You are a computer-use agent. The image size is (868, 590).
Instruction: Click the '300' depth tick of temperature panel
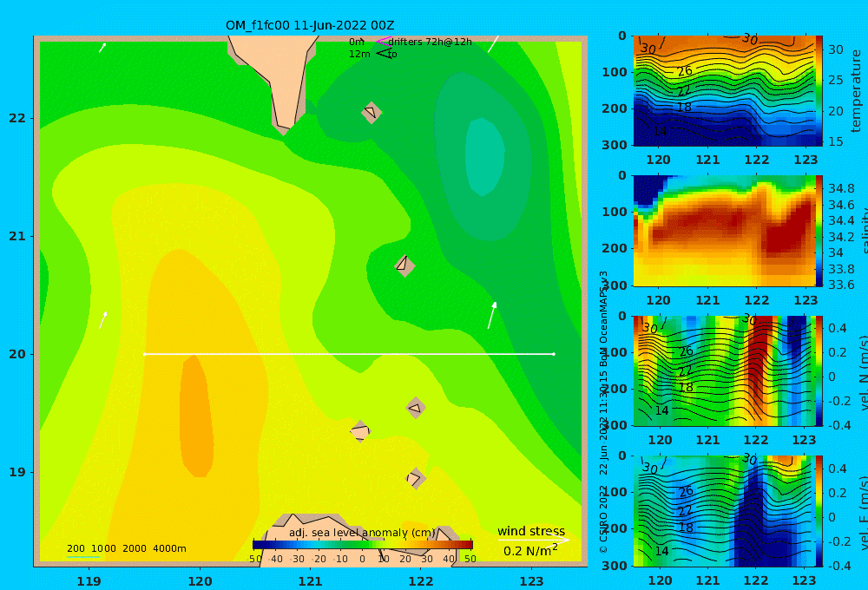(615, 145)
